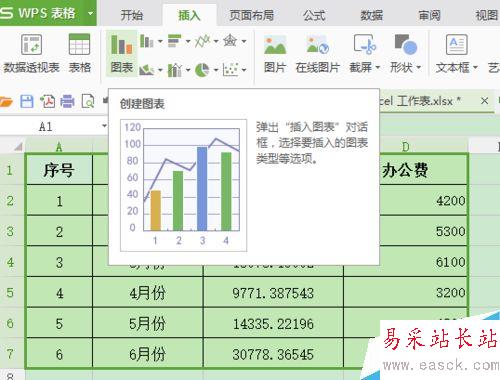Select cell with value 3200
Image resolution: width=500 pixels, height=380 pixels.
tap(405, 292)
